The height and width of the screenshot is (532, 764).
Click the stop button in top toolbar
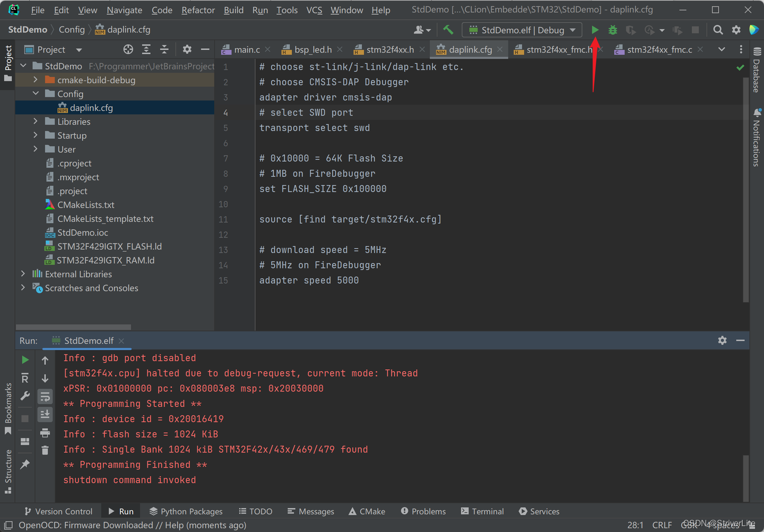tap(695, 30)
